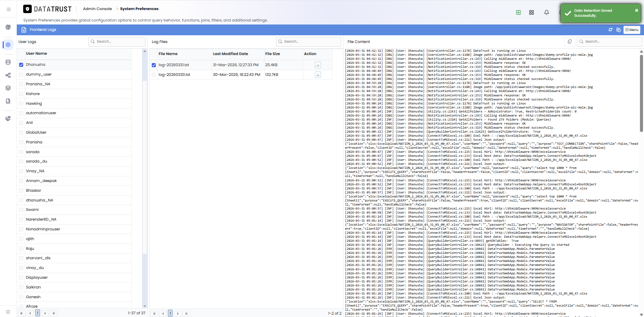The image size is (644, 317).
Task: Go to last page of user logs
Action: [54, 313]
